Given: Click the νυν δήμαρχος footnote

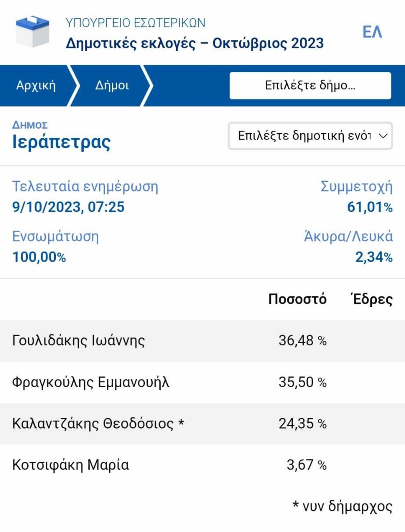Looking at the screenshot, I should [342, 506].
